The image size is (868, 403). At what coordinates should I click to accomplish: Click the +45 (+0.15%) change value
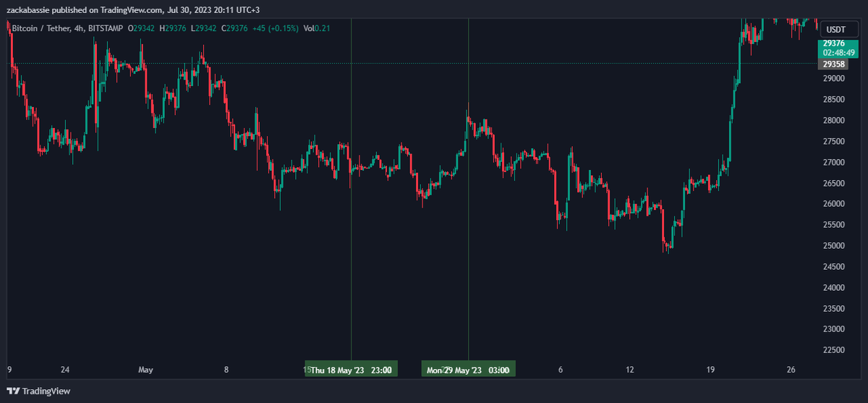pos(274,28)
